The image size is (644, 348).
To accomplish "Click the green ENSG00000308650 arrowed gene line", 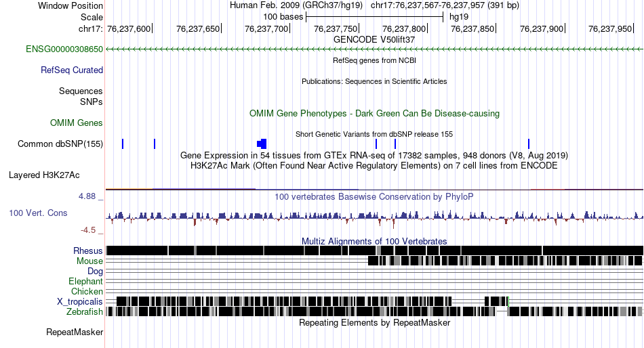I will tap(375, 49).
